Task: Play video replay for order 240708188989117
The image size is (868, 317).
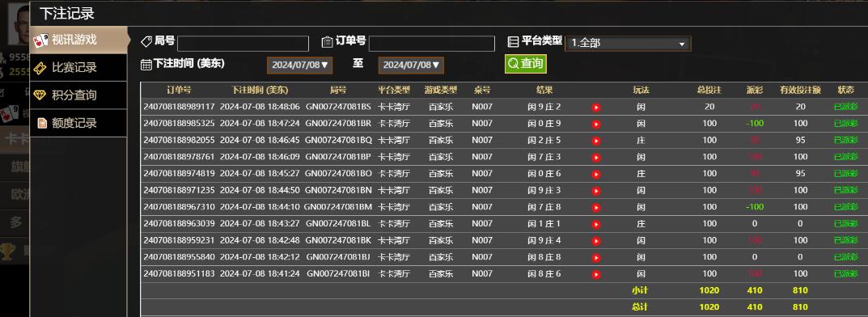Action: click(x=596, y=108)
